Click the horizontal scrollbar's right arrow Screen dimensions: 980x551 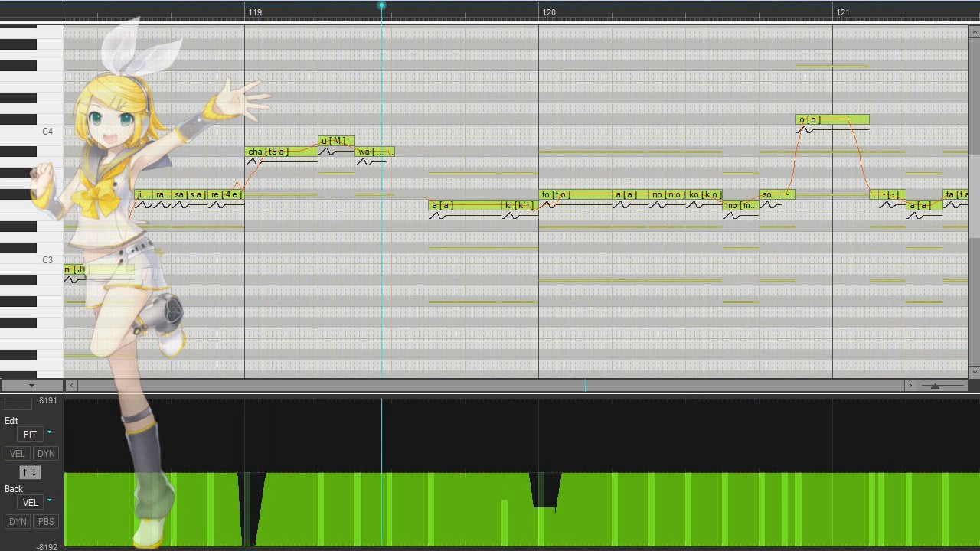[910, 386]
